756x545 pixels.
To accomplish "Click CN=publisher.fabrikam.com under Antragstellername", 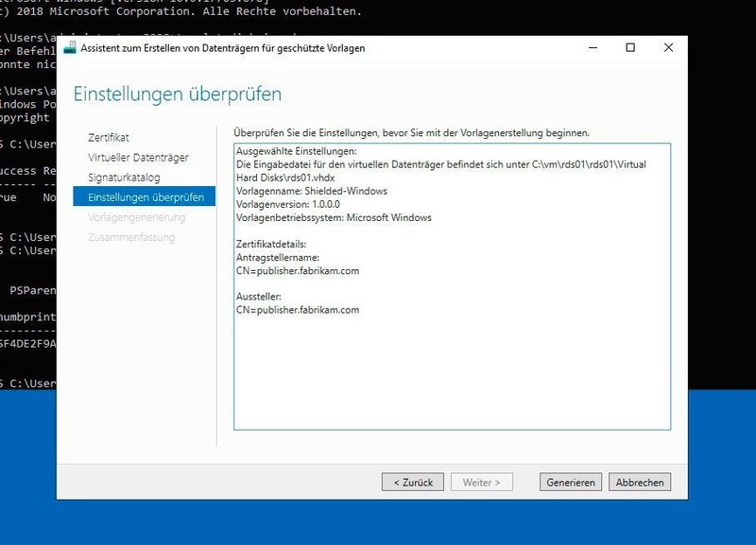I will pyautogui.click(x=298, y=271).
